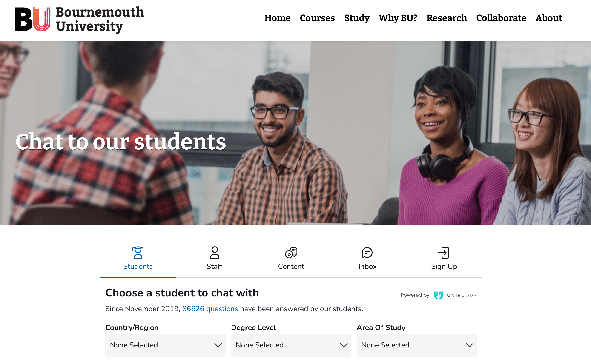Image resolution: width=591 pixels, height=364 pixels.
Task: Select the Students graduation cap icon
Action: [x=138, y=253]
